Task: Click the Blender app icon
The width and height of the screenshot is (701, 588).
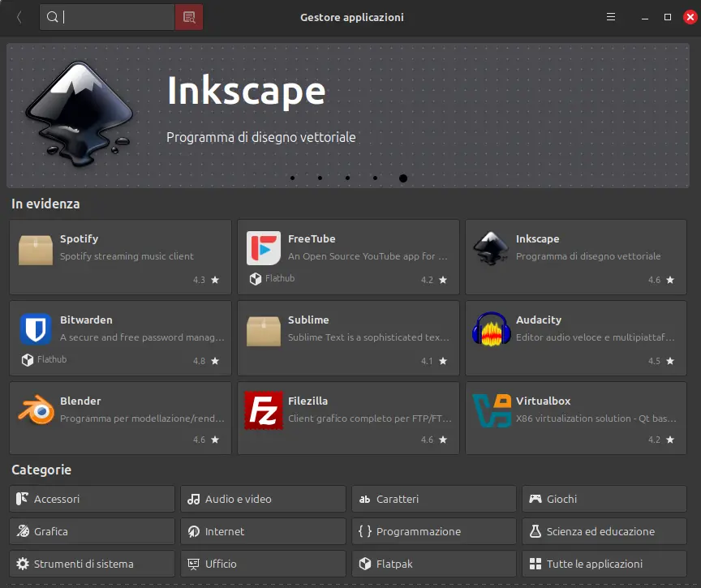Action: click(36, 410)
